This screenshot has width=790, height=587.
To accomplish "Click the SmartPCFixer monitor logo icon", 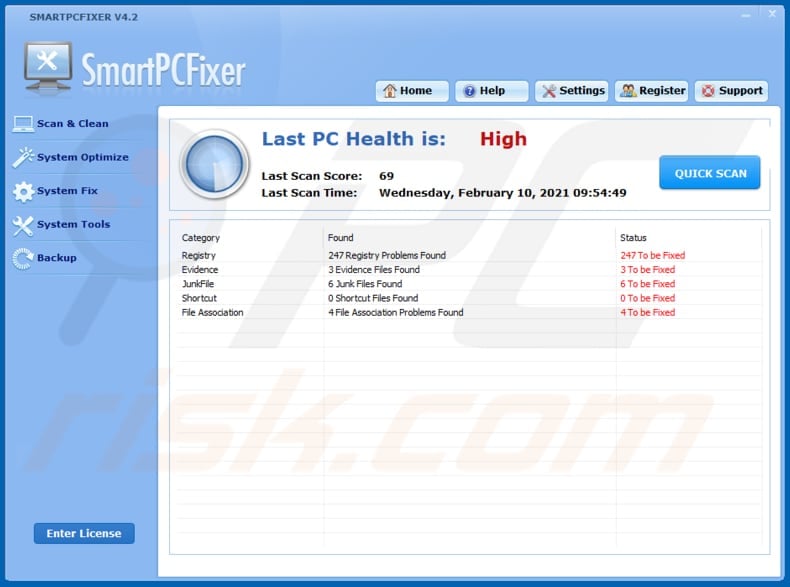I will 48,68.
